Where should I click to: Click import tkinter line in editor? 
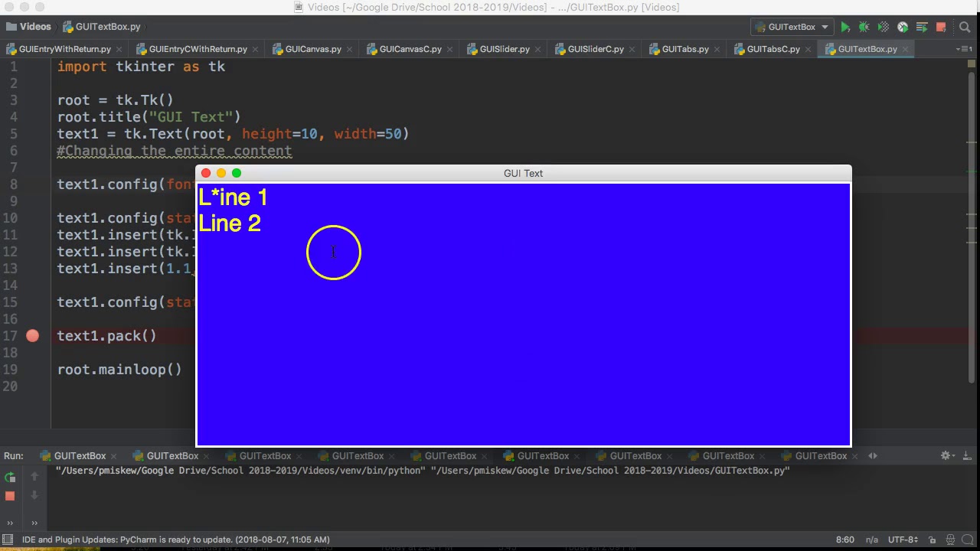click(141, 67)
